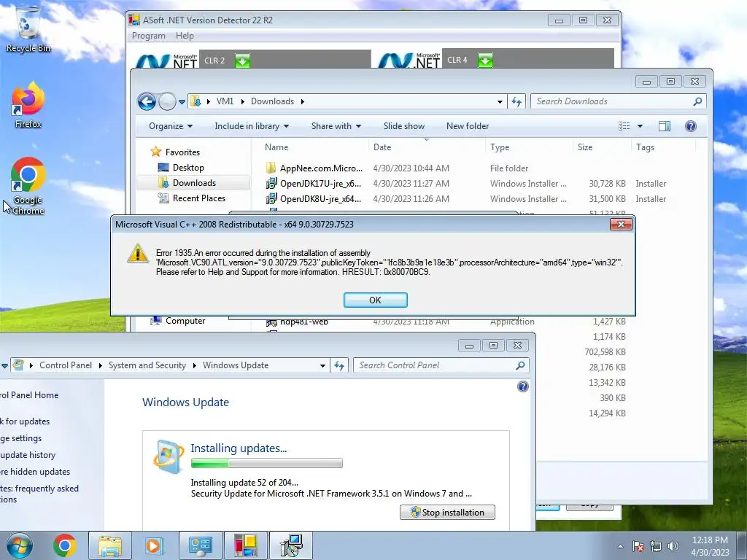
Task: Open the recent locations dropdown next to Forward button
Action: click(182, 101)
